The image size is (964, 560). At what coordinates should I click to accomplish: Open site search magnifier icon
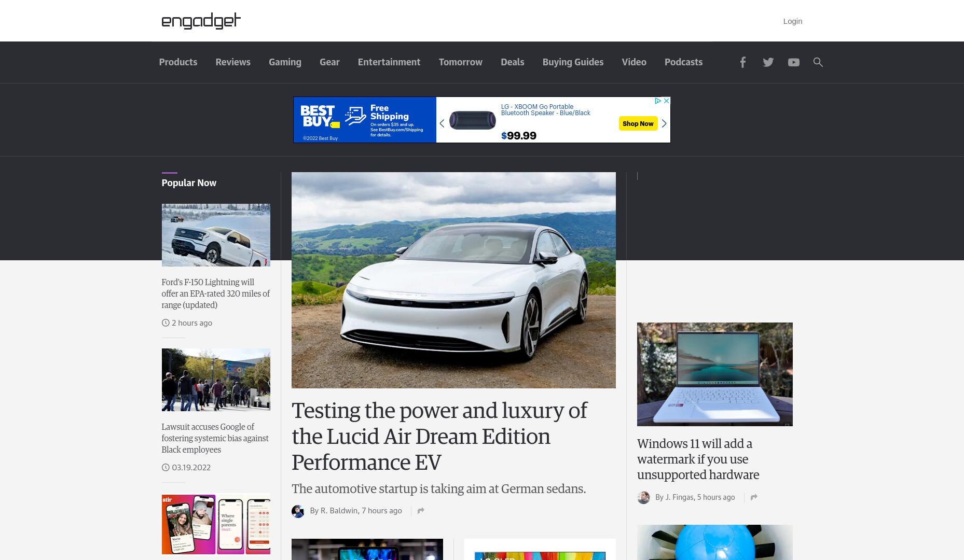pos(818,62)
